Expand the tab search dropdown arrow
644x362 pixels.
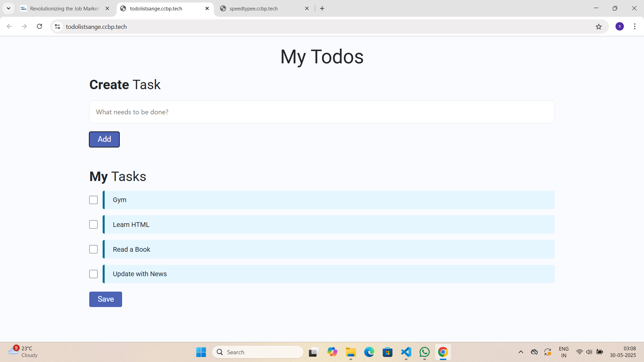click(x=8, y=8)
